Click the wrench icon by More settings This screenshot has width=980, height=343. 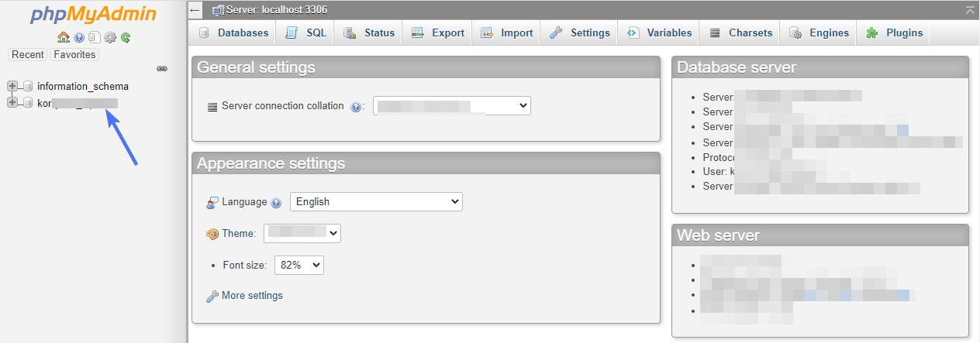[x=212, y=296]
